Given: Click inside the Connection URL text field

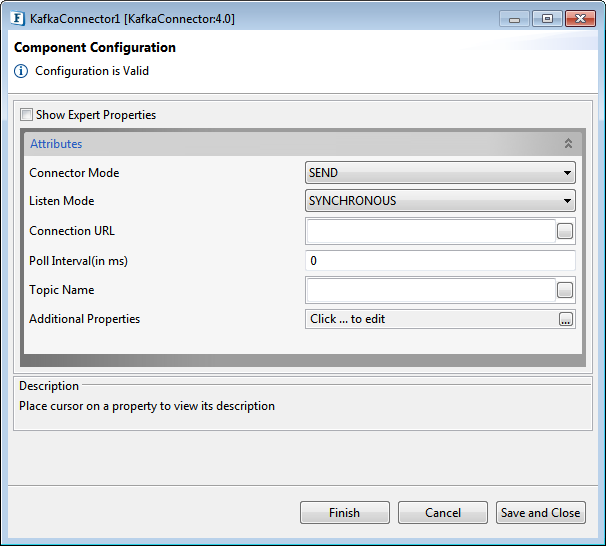Looking at the screenshot, I should [431, 231].
